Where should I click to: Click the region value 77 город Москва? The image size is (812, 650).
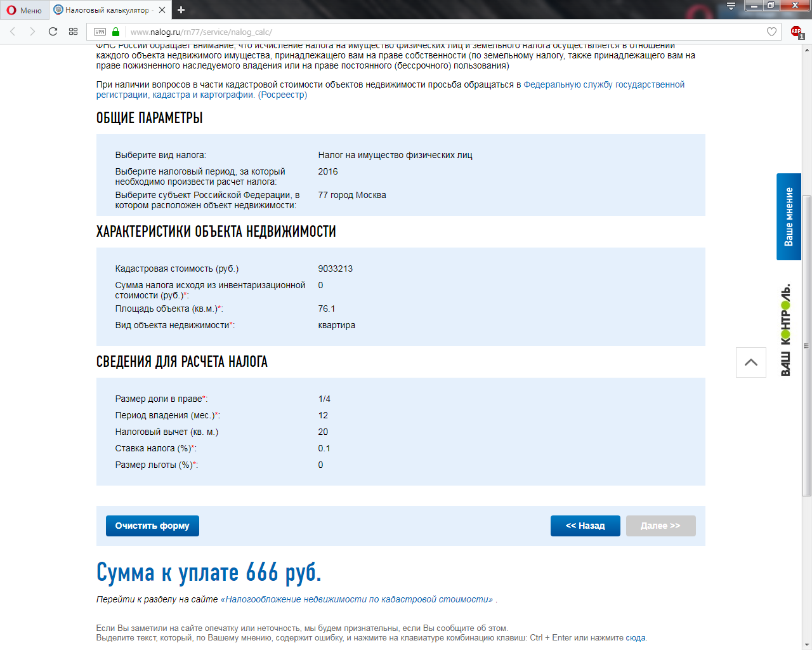(x=352, y=195)
